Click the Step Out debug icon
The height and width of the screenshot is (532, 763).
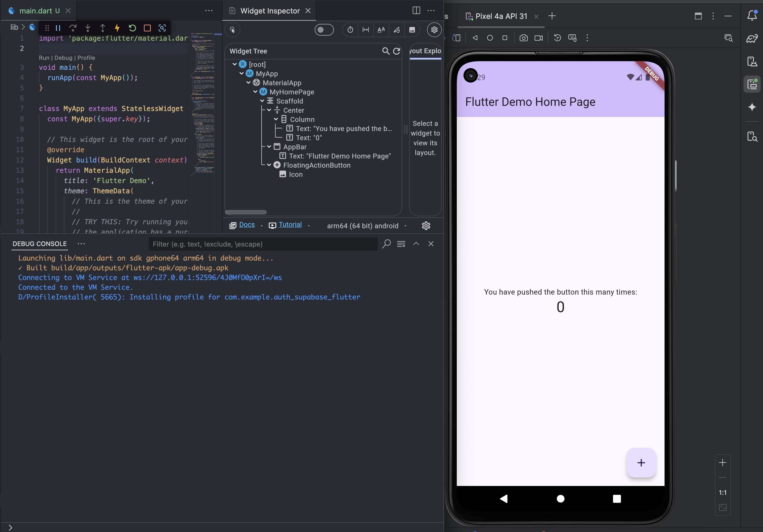click(x=103, y=28)
